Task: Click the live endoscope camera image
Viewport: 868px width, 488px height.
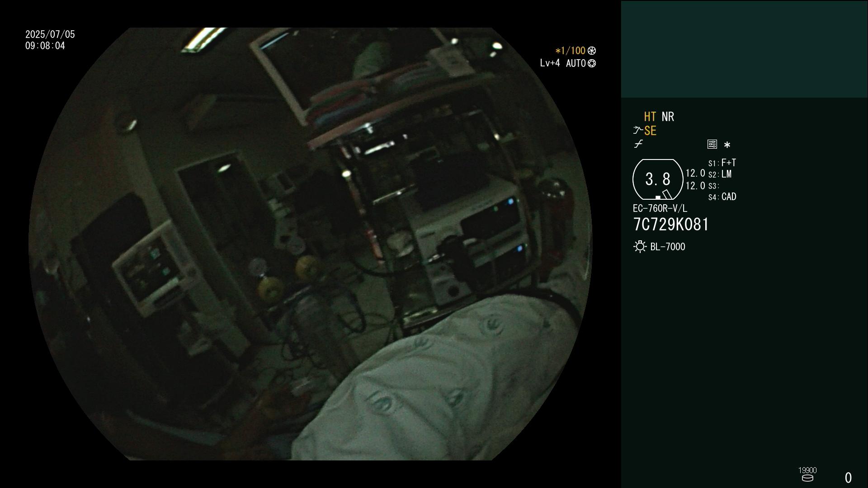Action: (310, 244)
